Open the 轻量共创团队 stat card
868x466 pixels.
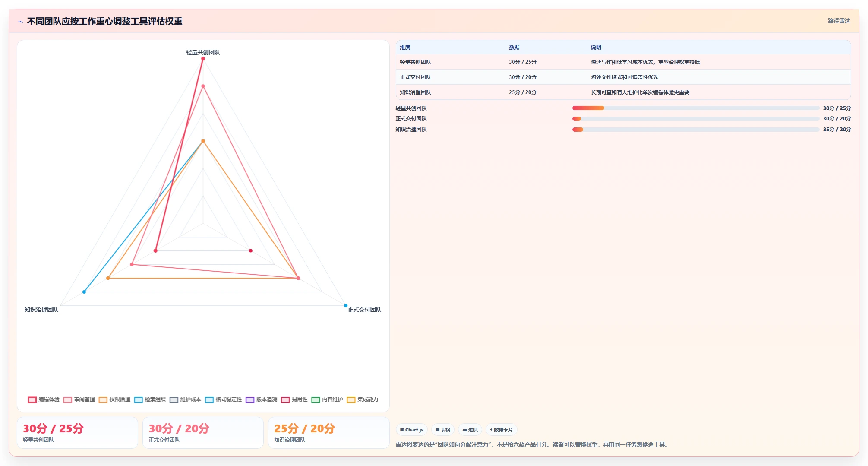point(77,433)
